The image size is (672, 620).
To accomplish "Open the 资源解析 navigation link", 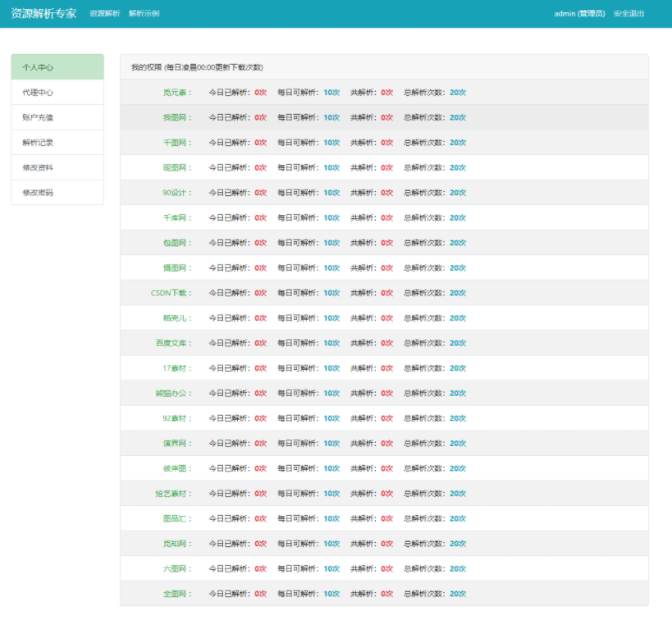I will pyautogui.click(x=104, y=14).
